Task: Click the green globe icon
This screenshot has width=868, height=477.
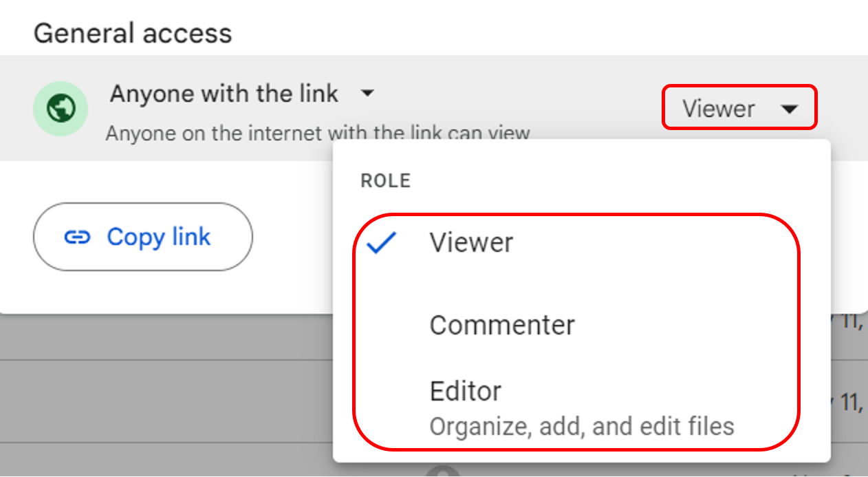Action: pyautogui.click(x=61, y=108)
